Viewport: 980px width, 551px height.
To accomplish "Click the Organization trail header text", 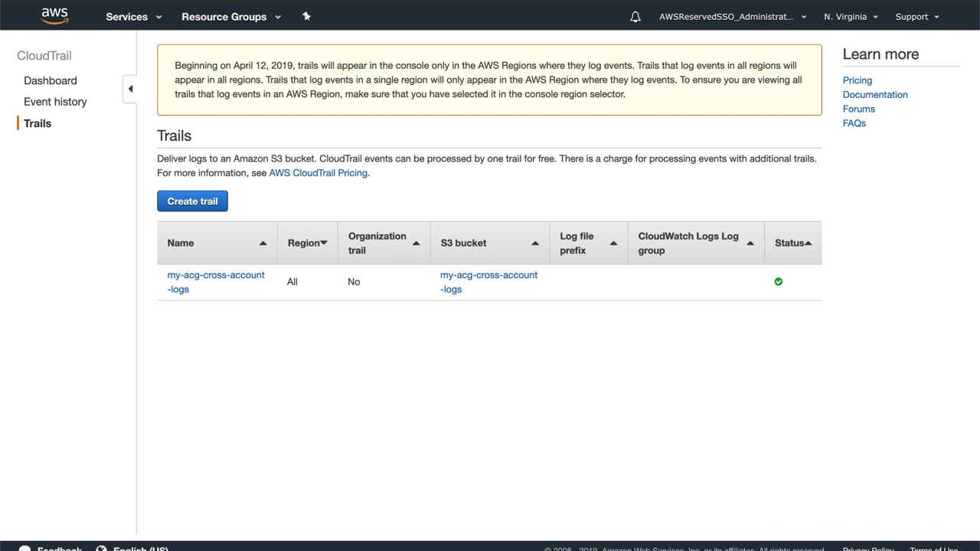I will point(377,243).
